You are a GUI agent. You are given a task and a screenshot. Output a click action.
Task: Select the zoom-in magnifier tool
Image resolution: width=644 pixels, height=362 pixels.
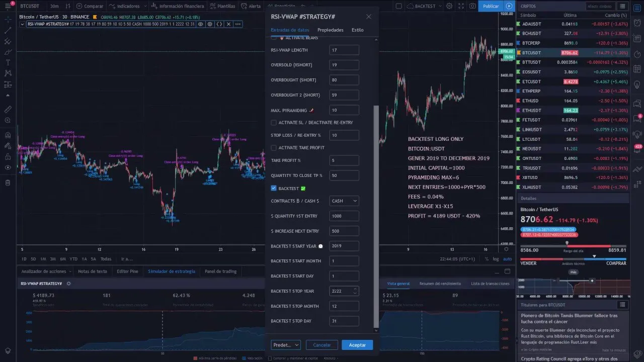tap(8, 121)
